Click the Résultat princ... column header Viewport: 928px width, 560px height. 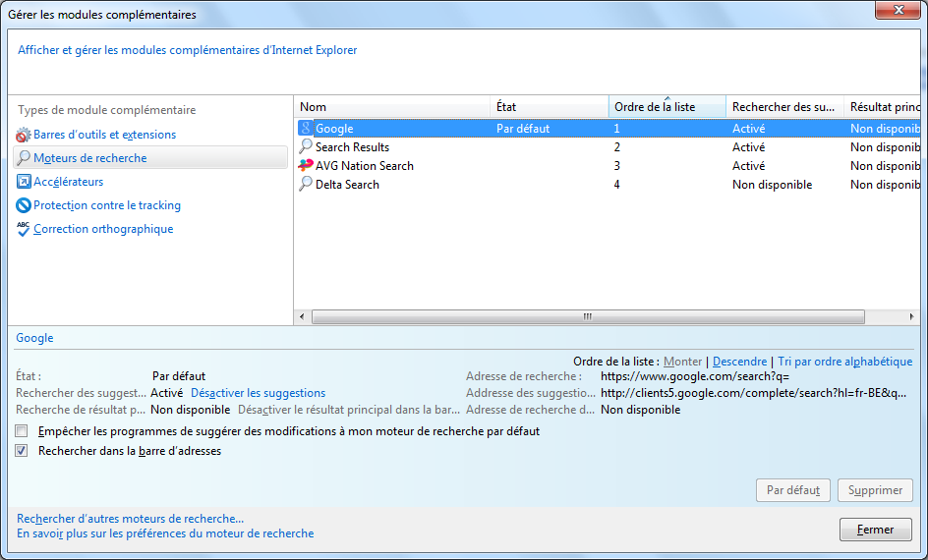coord(882,107)
